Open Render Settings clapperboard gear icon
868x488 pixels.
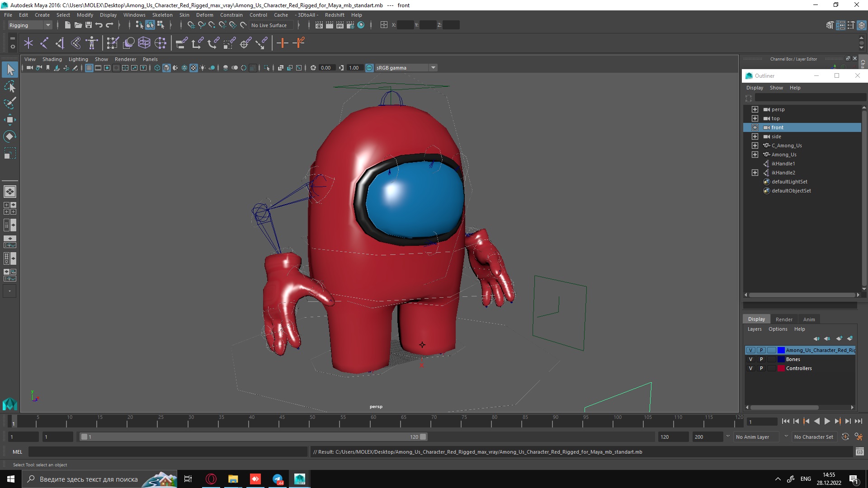pos(350,25)
